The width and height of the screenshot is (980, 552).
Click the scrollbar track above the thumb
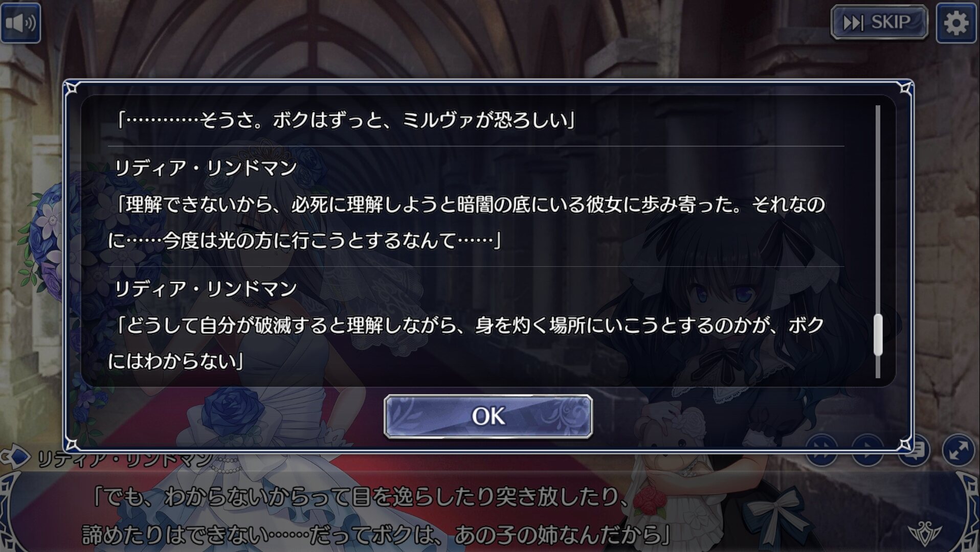pyautogui.click(x=878, y=210)
